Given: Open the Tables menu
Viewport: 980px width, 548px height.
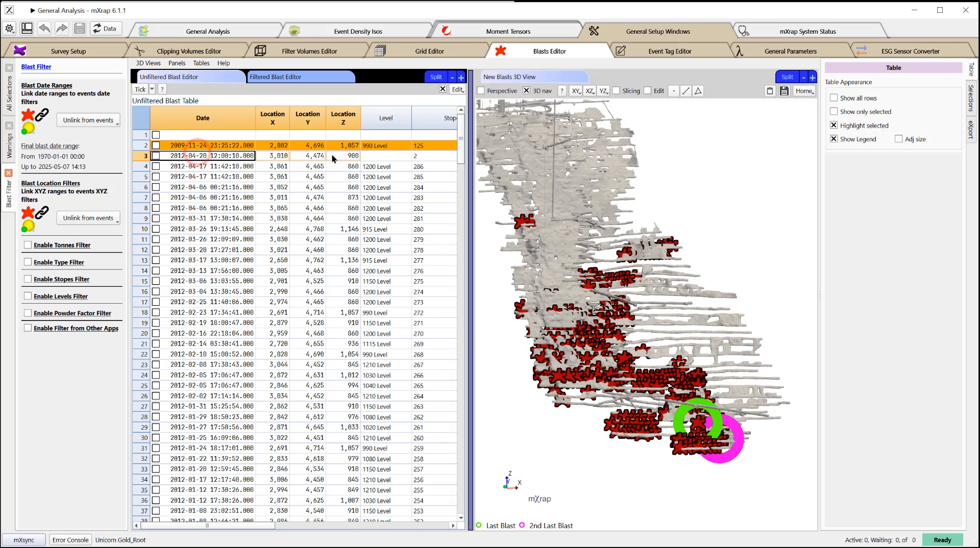Looking at the screenshot, I should [x=201, y=63].
